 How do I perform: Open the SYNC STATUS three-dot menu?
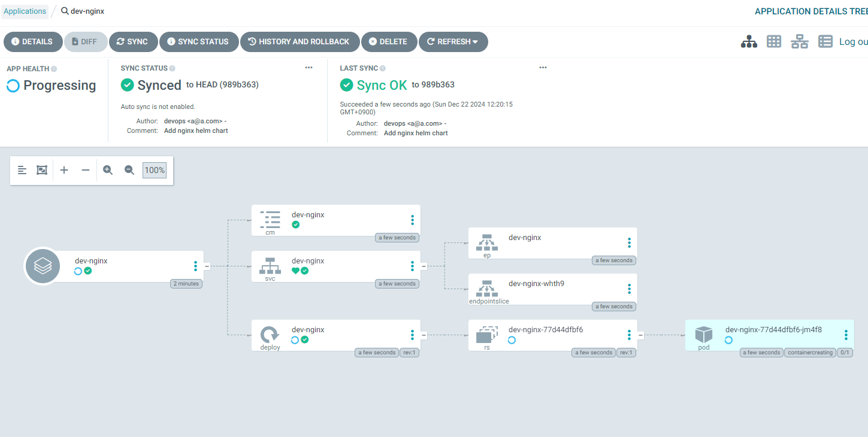[309, 68]
